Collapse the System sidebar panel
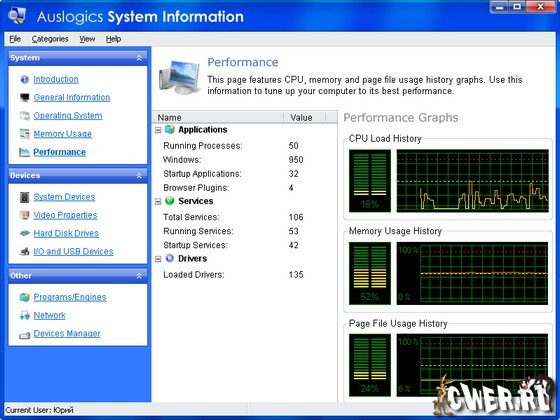The height and width of the screenshot is (420, 560). (139, 58)
